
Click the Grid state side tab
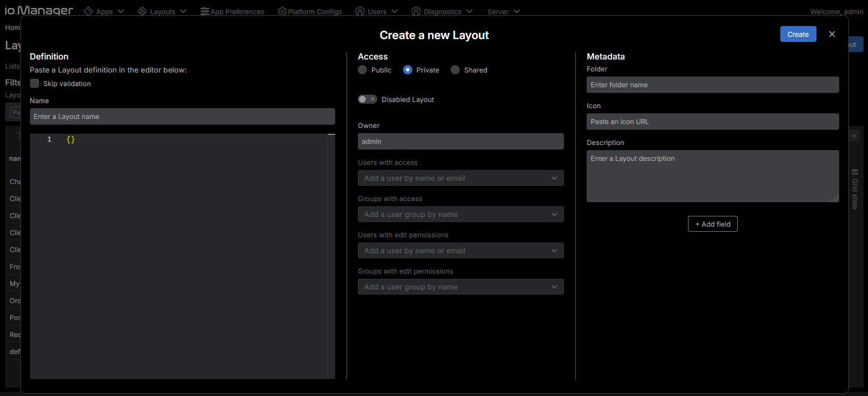point(855,189)
